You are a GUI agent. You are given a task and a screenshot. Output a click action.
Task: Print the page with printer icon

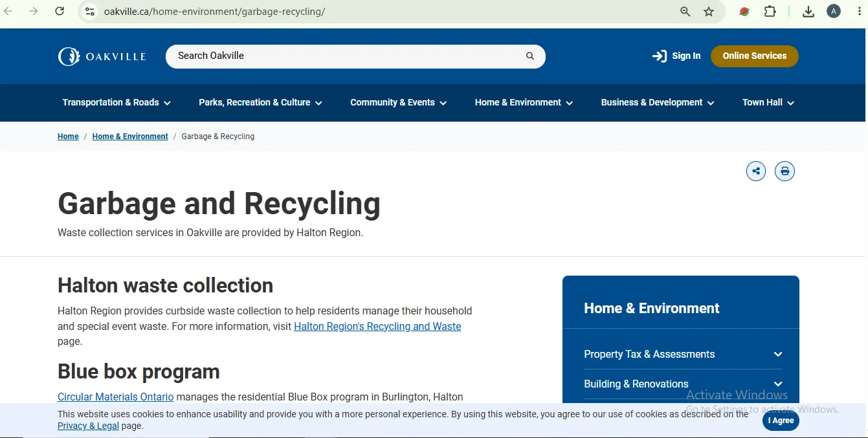pos(785,171)
